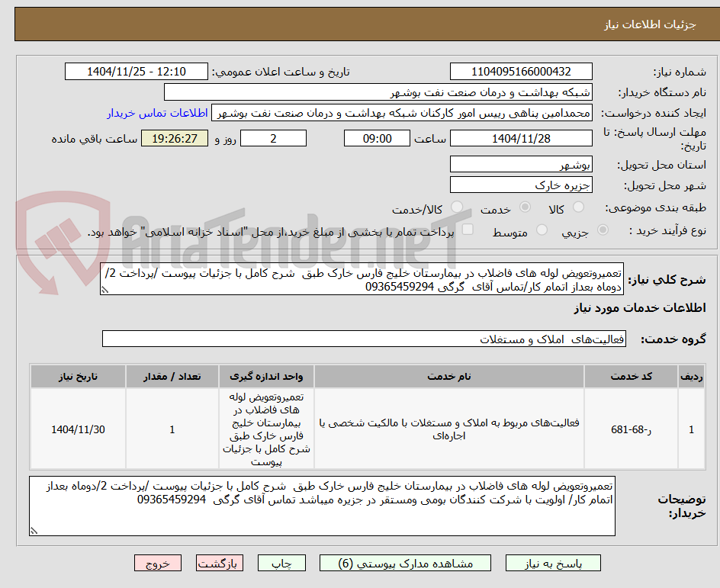The image size is (720, 588).
Task: Click the 'اطلاعات خدمات مورد نیاز' section heading
Action: 640,308
